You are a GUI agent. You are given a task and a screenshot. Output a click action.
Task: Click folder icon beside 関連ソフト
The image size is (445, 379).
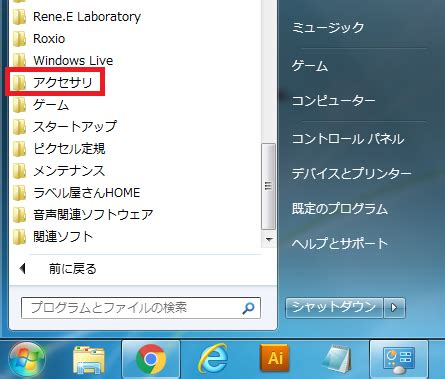coord(19,237)
